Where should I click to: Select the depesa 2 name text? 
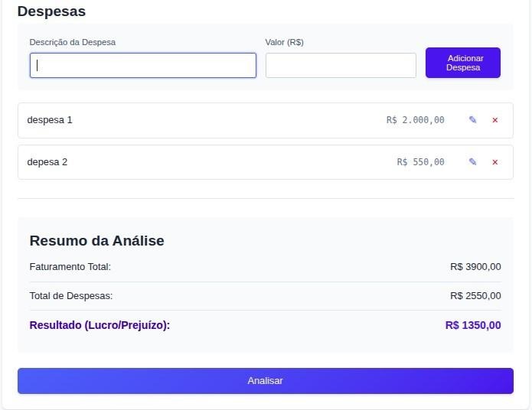[47, 162]
